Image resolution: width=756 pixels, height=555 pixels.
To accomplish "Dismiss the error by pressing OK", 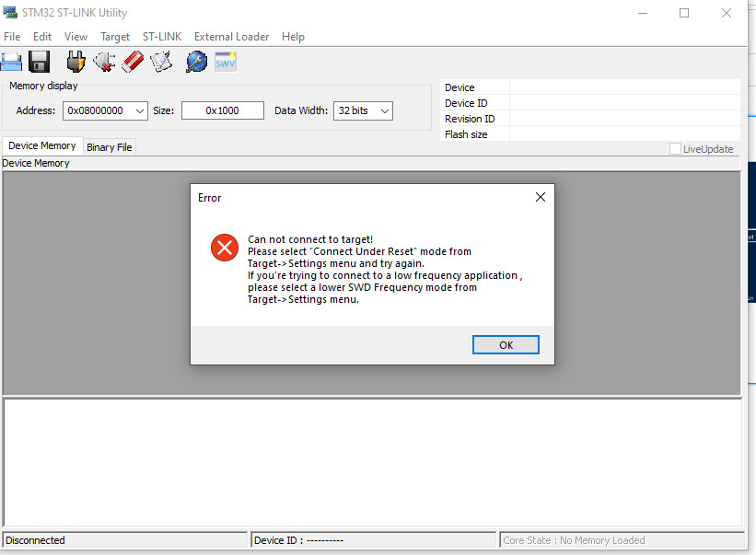I will [x=506, y=344].
